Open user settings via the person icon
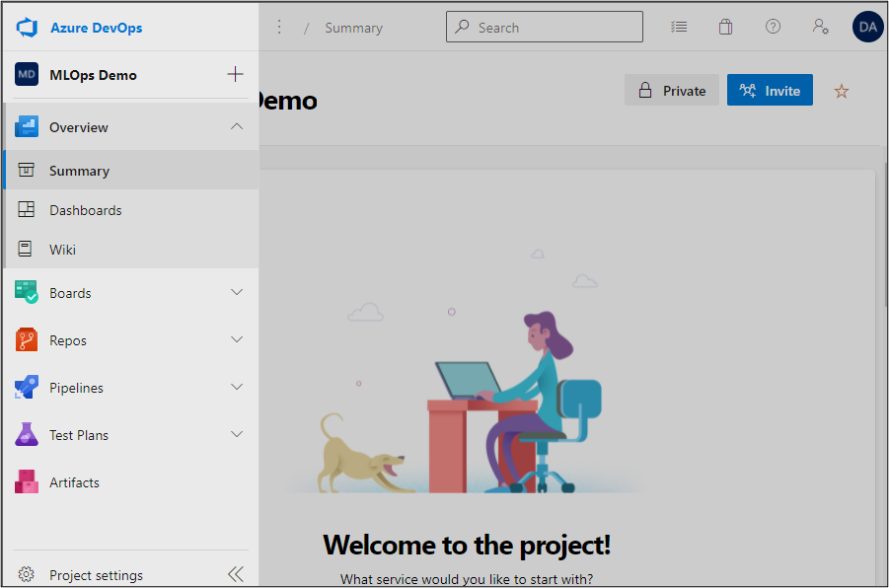Screen dimensions: 889x588 point(820,27)
